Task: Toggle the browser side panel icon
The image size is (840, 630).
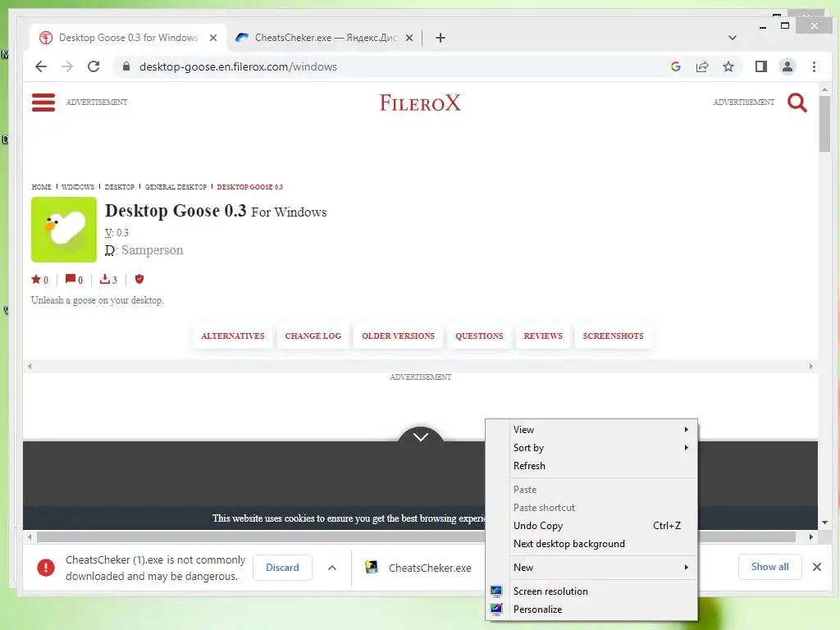Action: [x=761, y=66]
